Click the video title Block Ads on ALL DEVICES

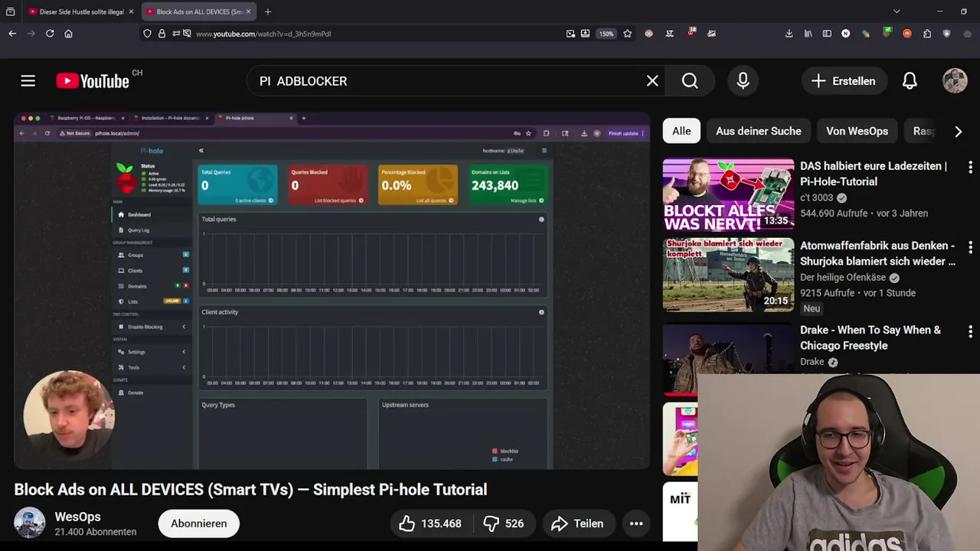pyautogui.click(x=250, y=490)
